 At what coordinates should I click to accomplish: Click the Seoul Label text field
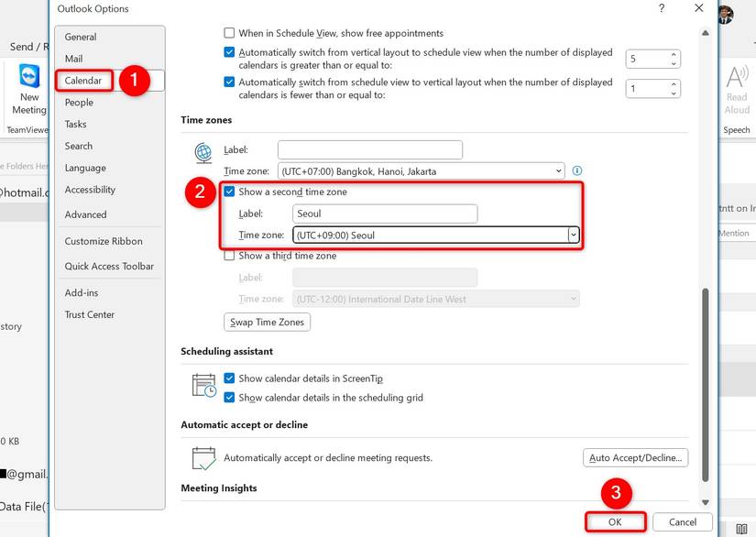383,213
